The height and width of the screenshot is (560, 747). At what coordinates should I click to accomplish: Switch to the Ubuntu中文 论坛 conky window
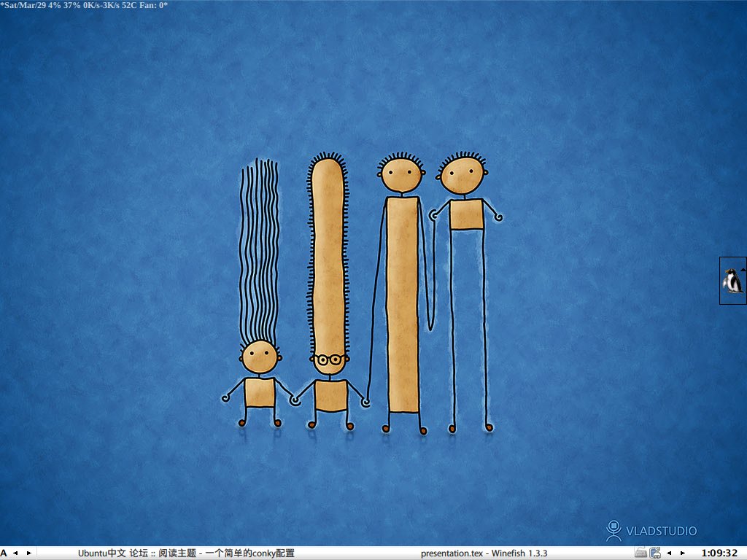[x=186, y=553]
